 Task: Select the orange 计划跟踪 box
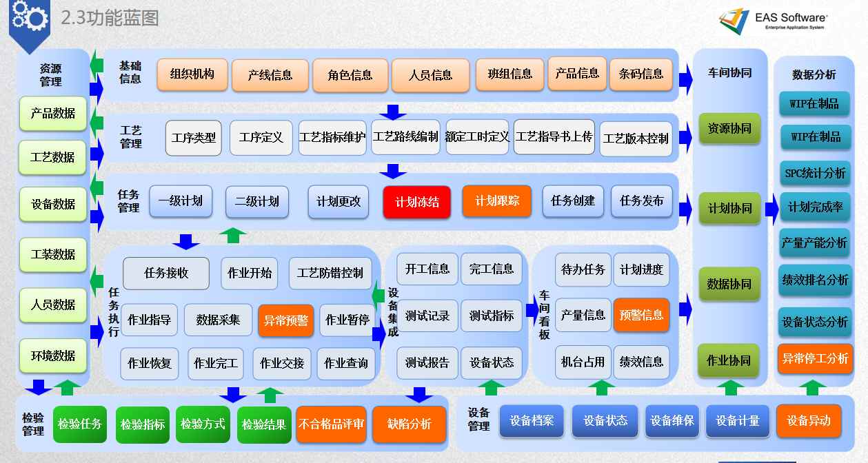497,202
